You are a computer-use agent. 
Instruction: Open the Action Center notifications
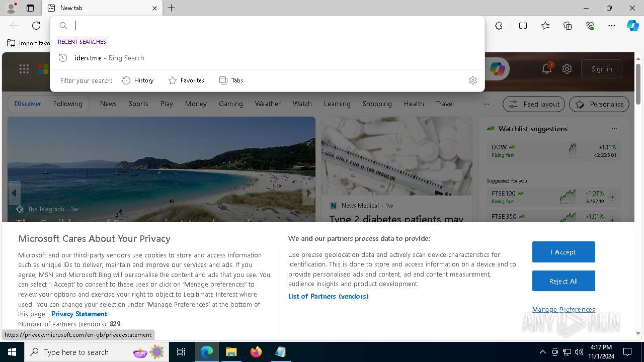627,352
